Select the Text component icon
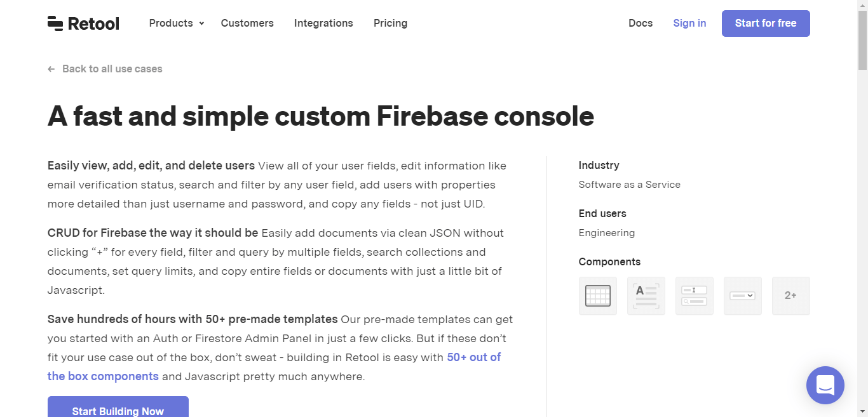 (646, 295)
